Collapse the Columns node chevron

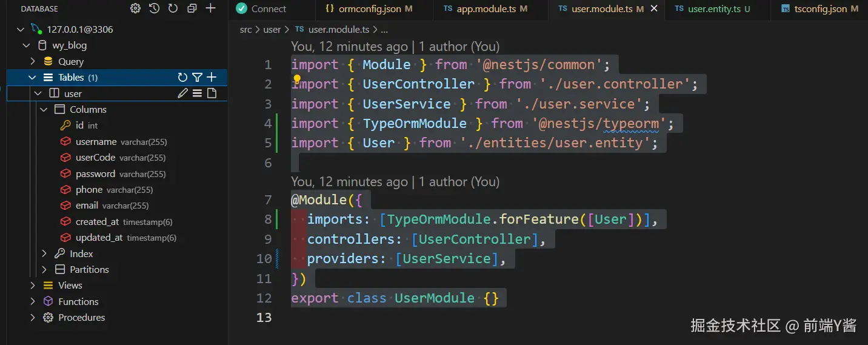[x=44, y=109]
